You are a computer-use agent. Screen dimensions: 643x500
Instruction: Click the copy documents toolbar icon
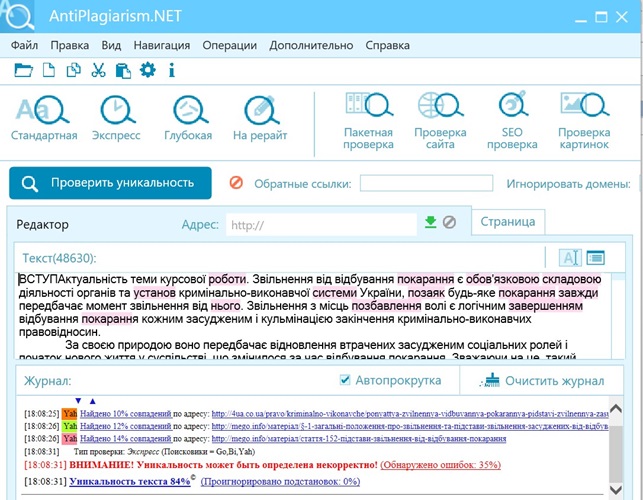tap(73, 70)
